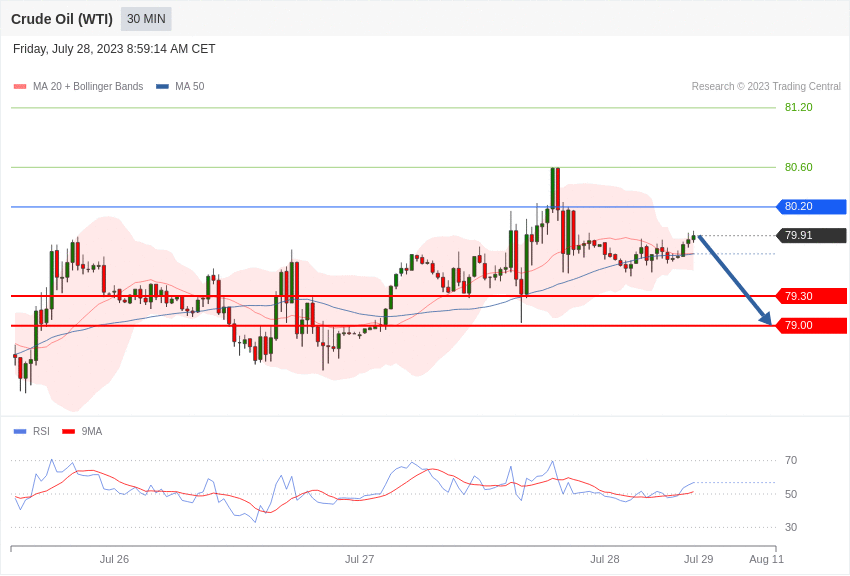Click the Jul 27 date axis label
Image resolution: width=850 pixels, height=576 pixels.
(x=359, y=559)
